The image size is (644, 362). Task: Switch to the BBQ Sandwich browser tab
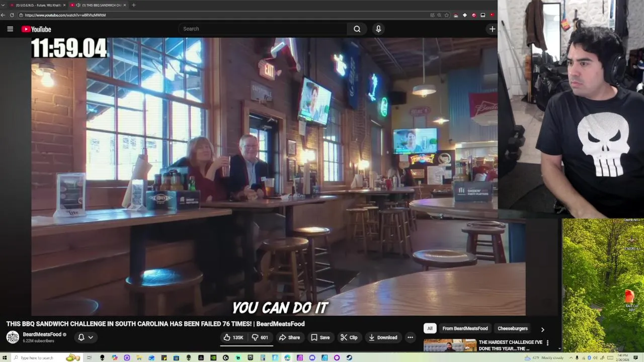(98, 5)
